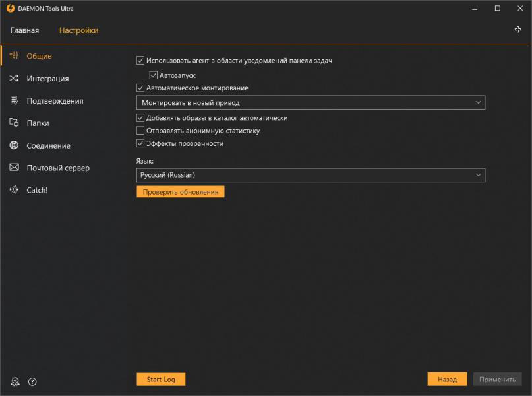Open the Русский (Russian) language dropdown
This screenshot has height=396, width=532.
[310, 175]
